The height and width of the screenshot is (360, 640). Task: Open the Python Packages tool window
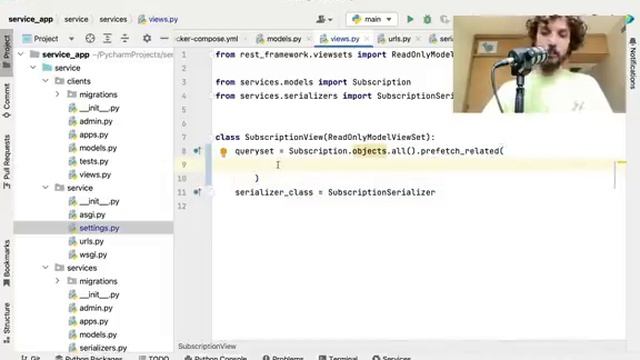89,358
